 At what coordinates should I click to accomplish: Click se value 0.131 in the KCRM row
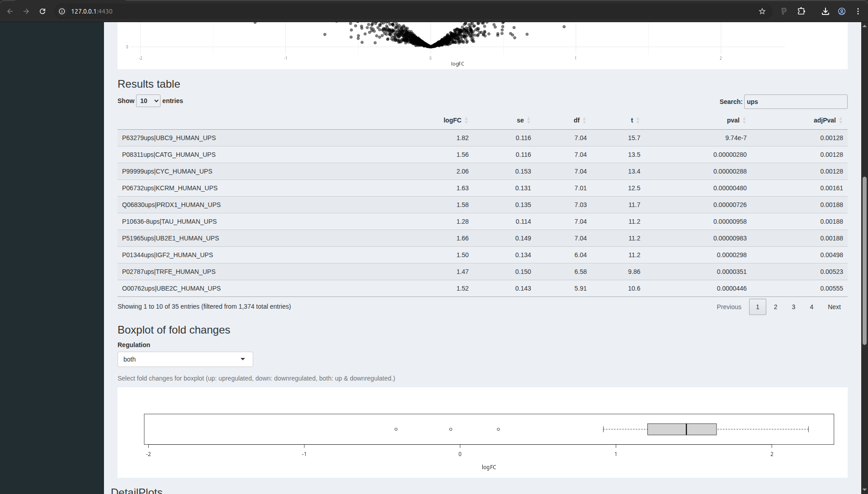523,188
